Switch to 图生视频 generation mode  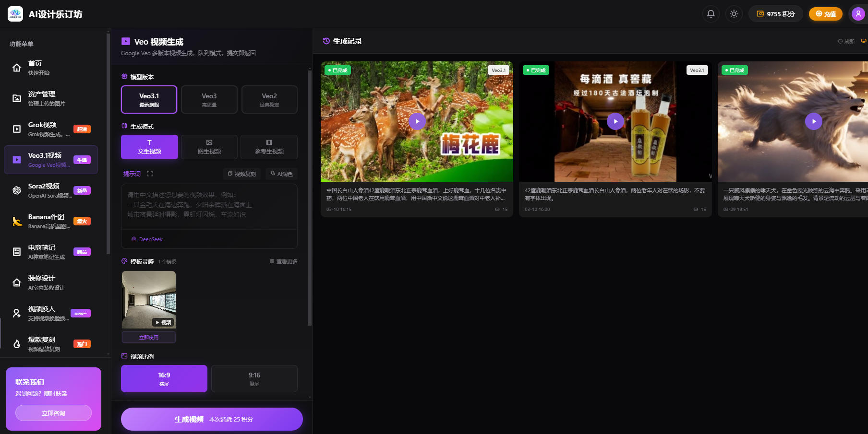209,147
